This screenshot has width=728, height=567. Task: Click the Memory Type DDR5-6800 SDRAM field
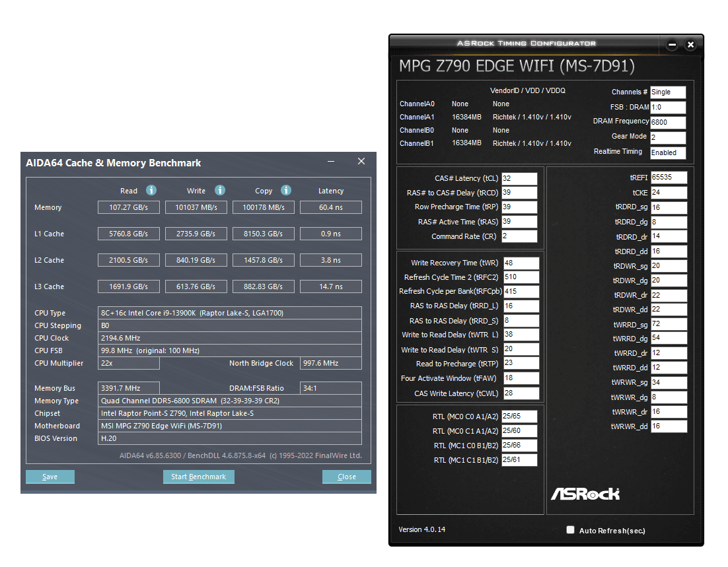click(230, 401)
